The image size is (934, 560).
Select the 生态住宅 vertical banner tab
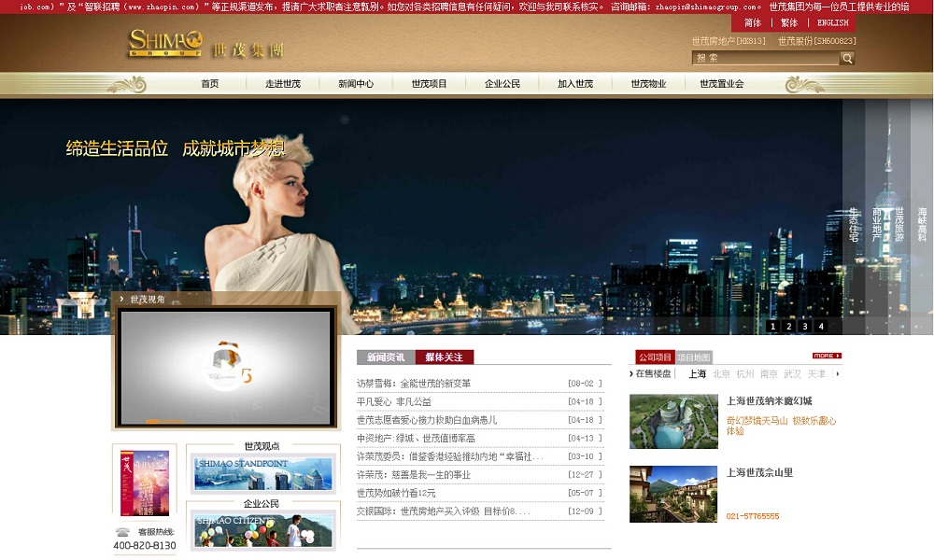854,224
